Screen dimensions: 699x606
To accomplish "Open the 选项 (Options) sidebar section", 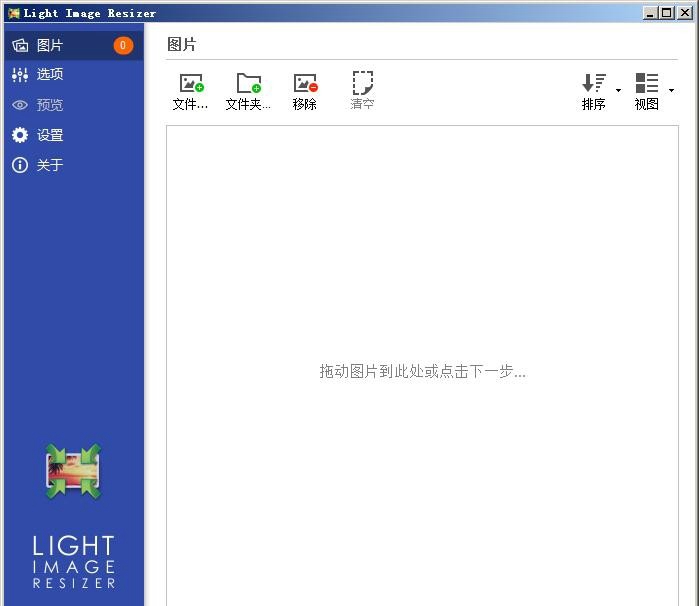I will (x=74, y=74).
